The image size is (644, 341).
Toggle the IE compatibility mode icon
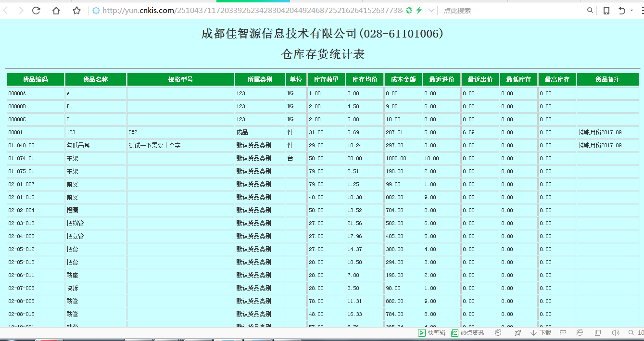point(580,333)
